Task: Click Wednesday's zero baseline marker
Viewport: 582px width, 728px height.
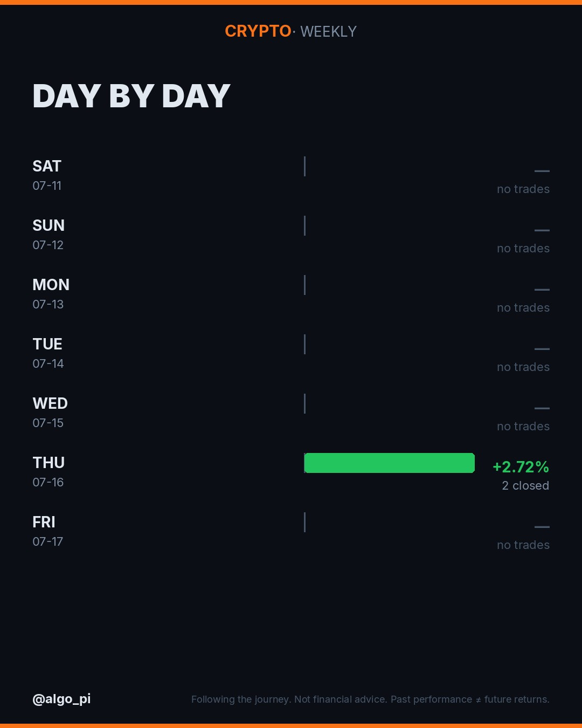Action: tap(304, 403)
